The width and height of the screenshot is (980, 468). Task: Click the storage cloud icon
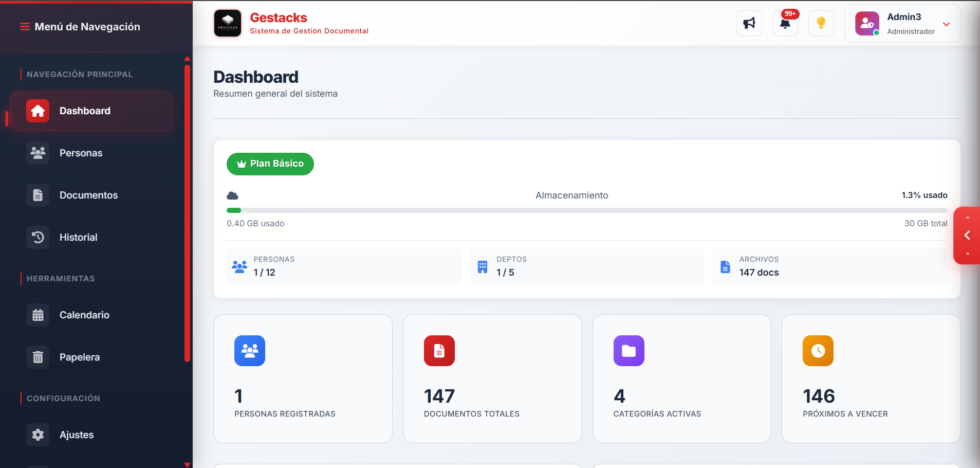(232, 195)
